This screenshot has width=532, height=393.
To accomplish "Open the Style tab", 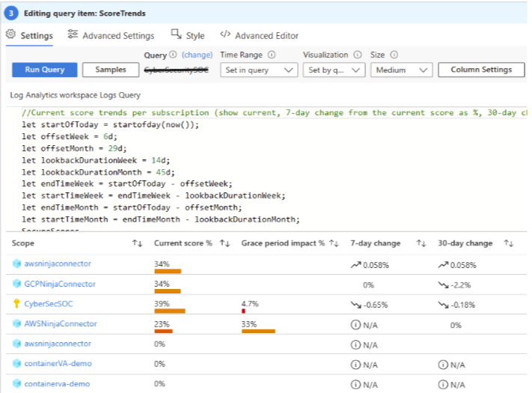I will coord(188,36).
